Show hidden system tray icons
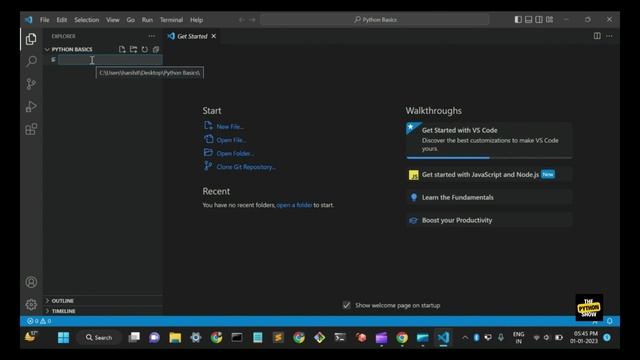The height and width of the screenshot is (360, 640). [465, 338]
